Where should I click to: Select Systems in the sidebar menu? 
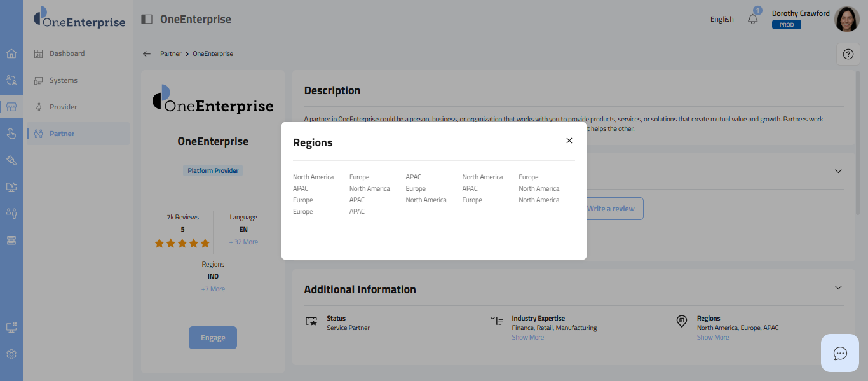tap(63, 80)
